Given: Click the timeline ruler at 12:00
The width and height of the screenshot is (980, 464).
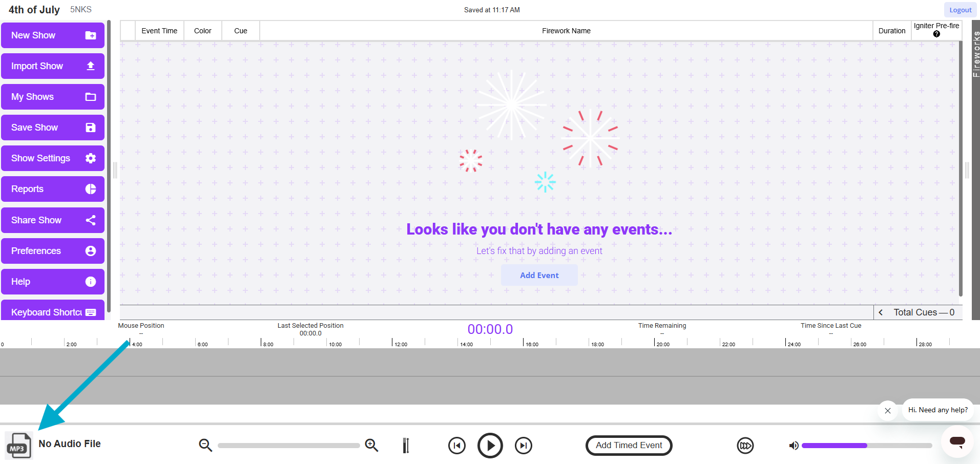Looking at the screenshot, I should pyautogui.click(x=392, y=342).
